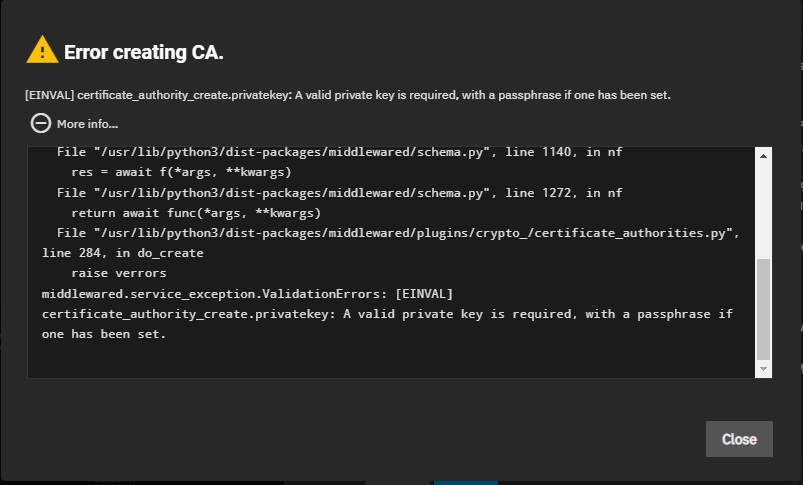
Task: Click the "res = await f(*args, **kwargs)" line
Action: click(182, 172)
